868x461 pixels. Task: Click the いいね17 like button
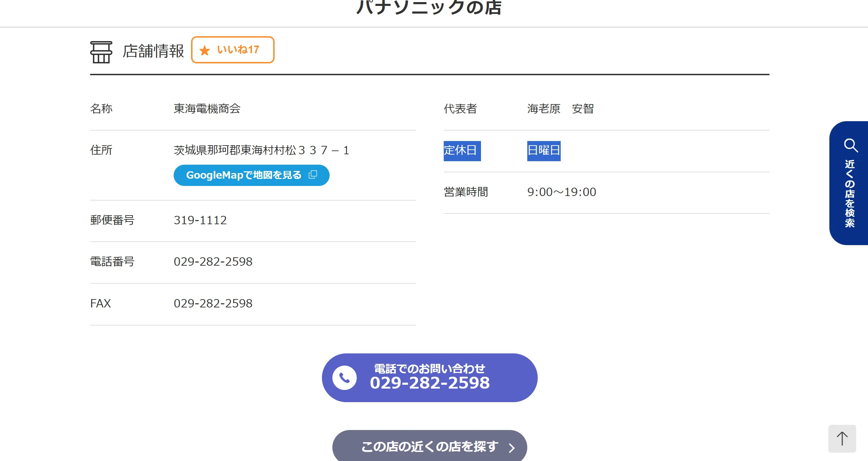232,50
